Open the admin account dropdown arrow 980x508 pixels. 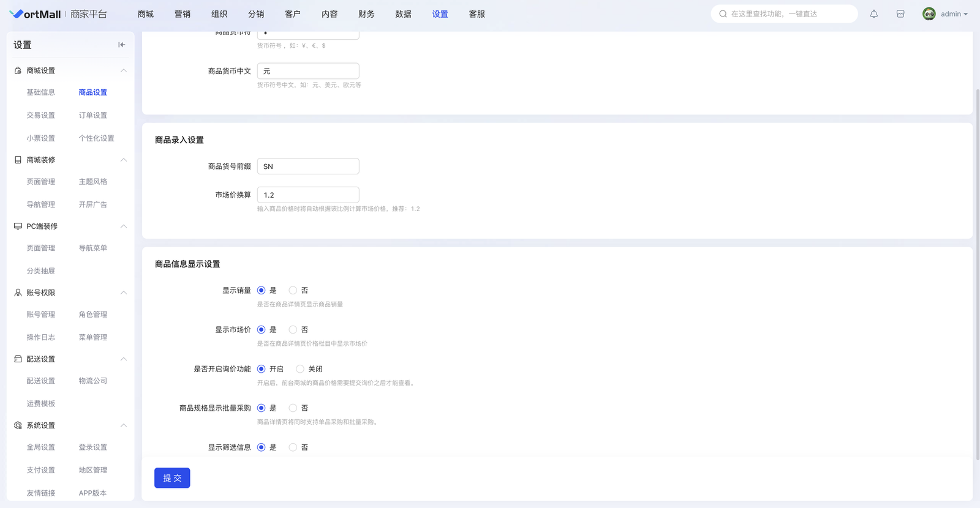point(966,14)
